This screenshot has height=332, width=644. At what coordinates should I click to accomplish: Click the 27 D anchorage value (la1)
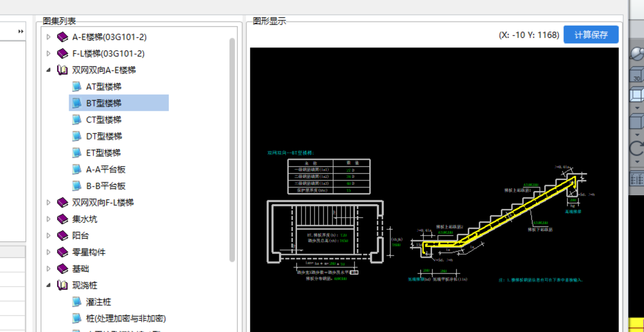[350, 170]
